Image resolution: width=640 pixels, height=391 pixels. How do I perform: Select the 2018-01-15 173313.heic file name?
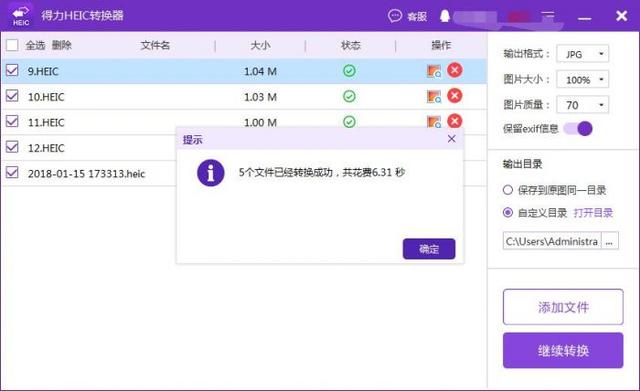(x=87, y=174)
